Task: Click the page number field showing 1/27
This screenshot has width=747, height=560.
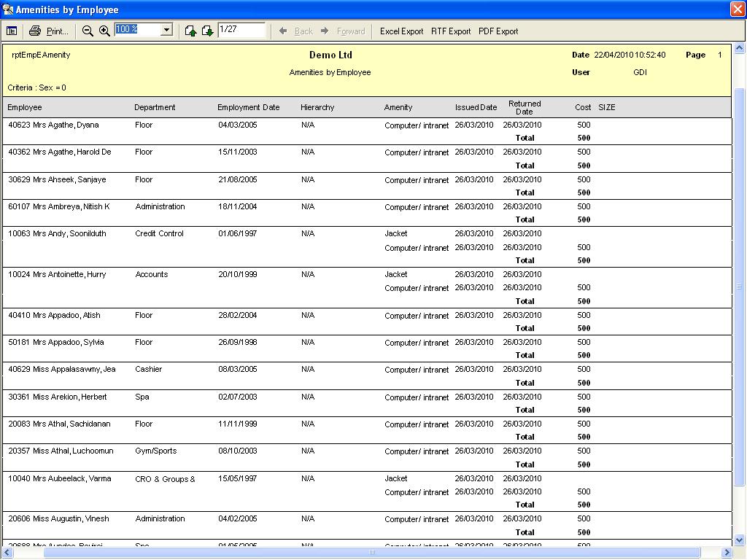Action: (x=241, y=30)
